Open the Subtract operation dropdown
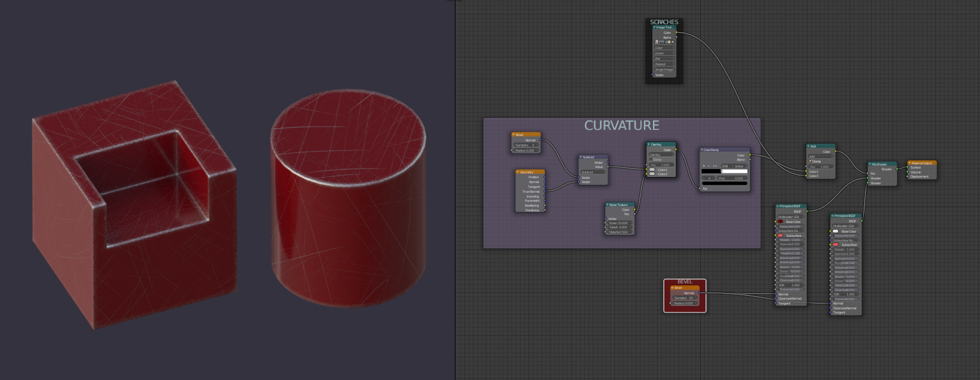The image size is (980, 380). [x=593, y=172]
